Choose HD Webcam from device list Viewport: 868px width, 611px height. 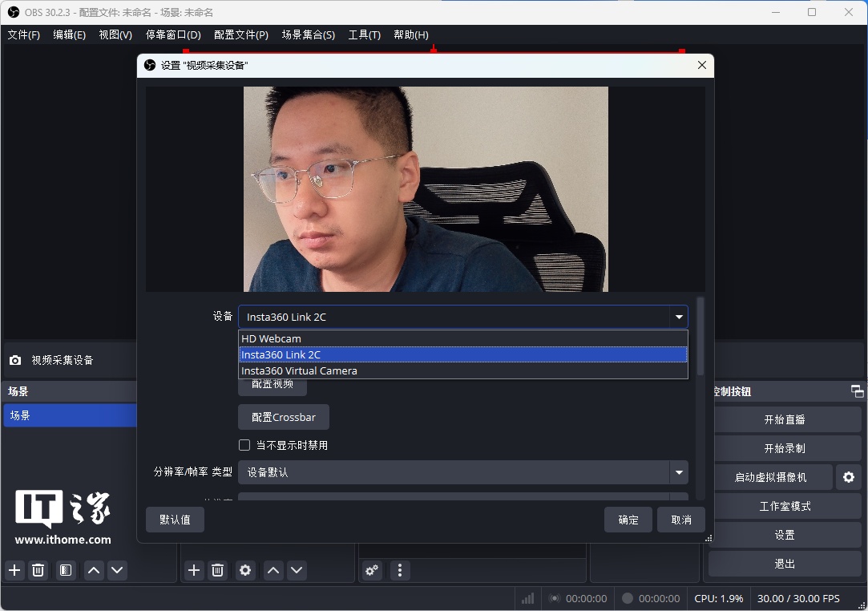tap(463, 338)
